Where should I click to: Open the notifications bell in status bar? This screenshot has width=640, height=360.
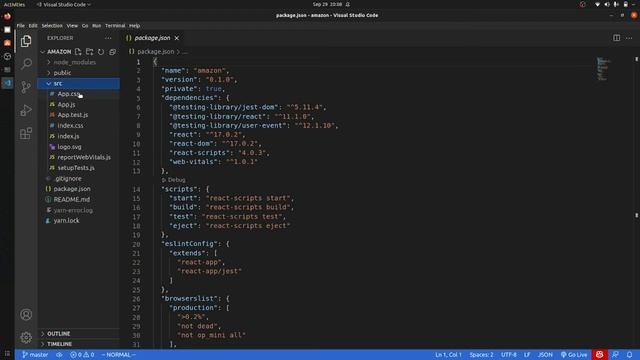coord(629,355)
